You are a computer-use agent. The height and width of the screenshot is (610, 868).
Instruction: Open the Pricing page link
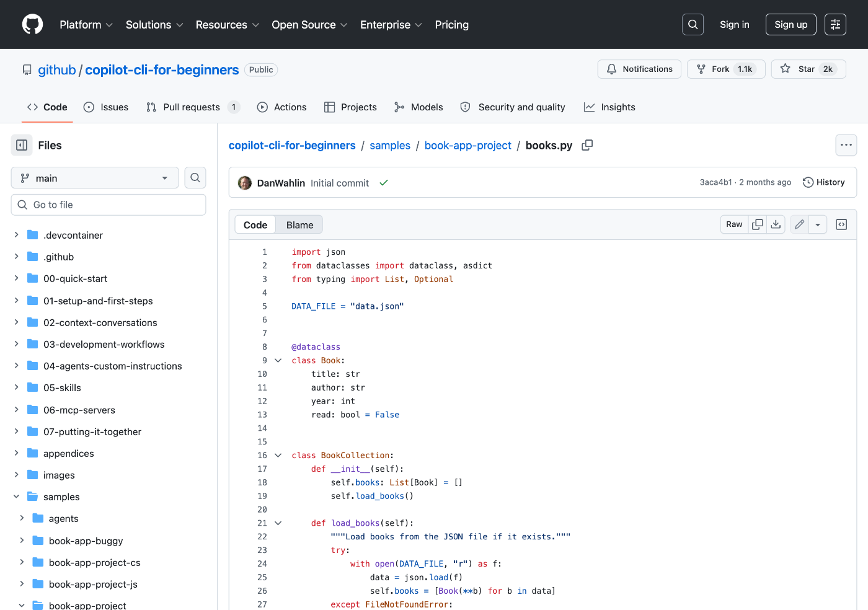[x=452, y=25]
